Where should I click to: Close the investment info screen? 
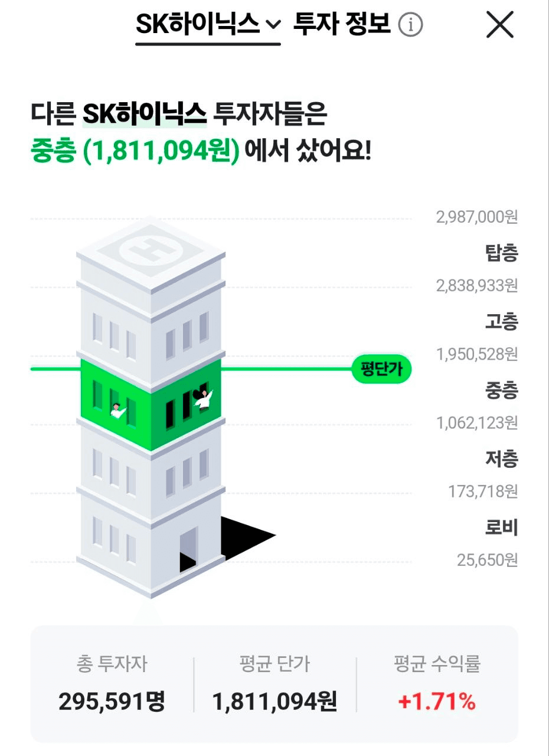(500, 25)
